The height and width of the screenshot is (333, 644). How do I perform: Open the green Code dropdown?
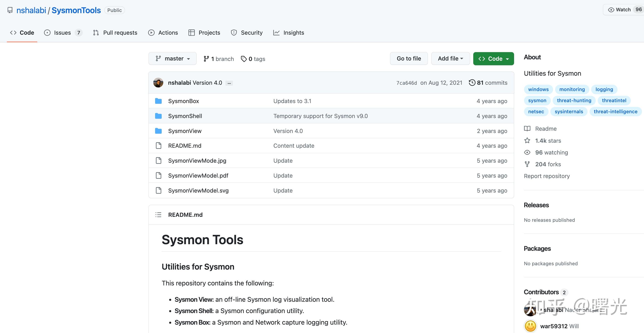coord(493,59)
